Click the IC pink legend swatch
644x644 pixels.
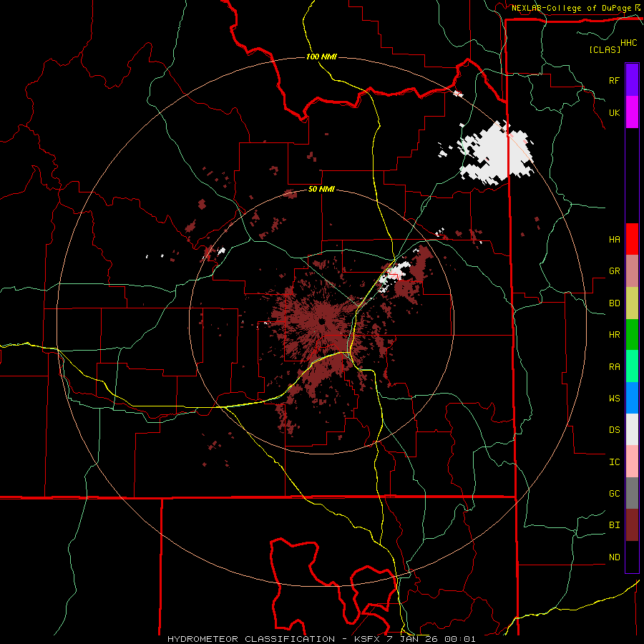[x=632, y=462]
